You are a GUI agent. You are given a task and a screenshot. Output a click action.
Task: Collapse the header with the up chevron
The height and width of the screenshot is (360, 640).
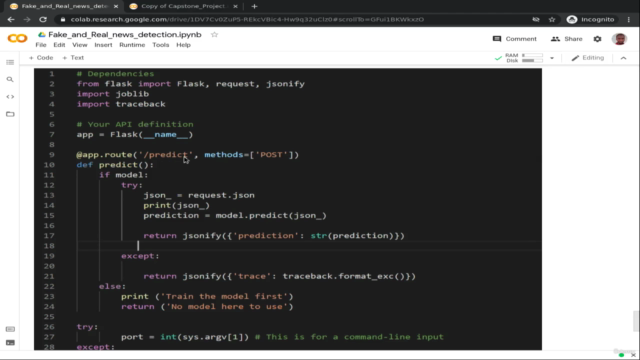623,58
